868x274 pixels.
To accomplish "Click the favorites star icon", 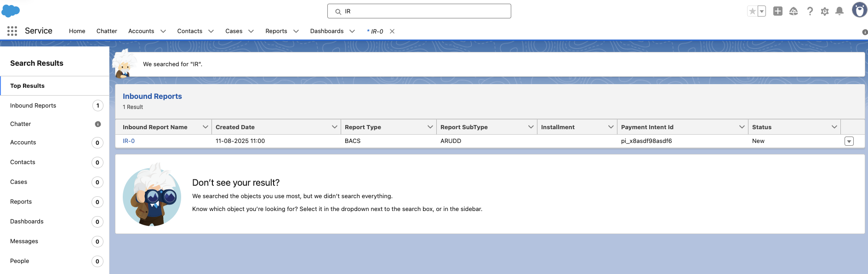I will pos(752,11).
